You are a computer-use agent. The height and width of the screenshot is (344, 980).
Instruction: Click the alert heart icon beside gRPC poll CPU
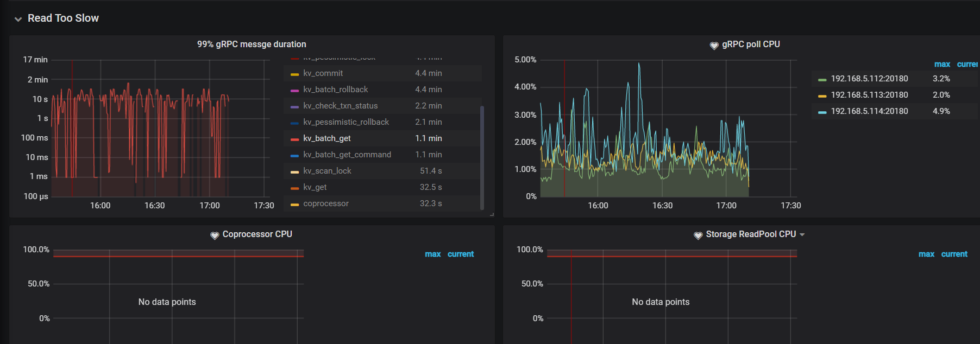click(714, 45)
